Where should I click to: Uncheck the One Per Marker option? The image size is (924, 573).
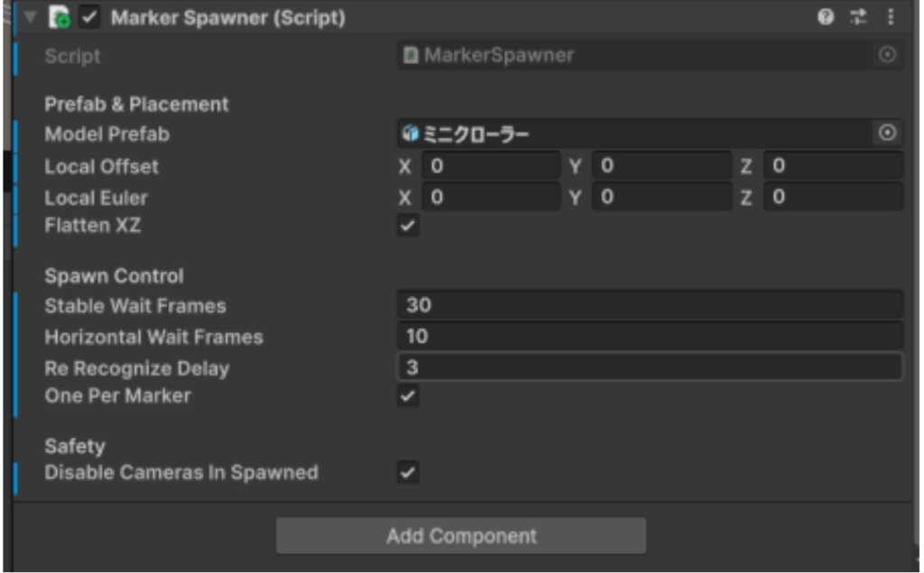(x=409, y=395)
